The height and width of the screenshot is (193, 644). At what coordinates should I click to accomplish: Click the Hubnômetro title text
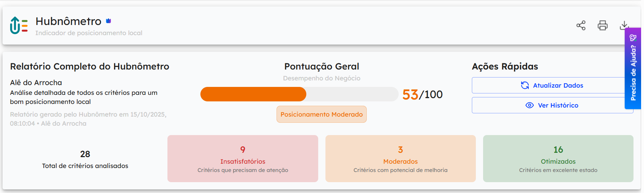[x=68, y=21]
